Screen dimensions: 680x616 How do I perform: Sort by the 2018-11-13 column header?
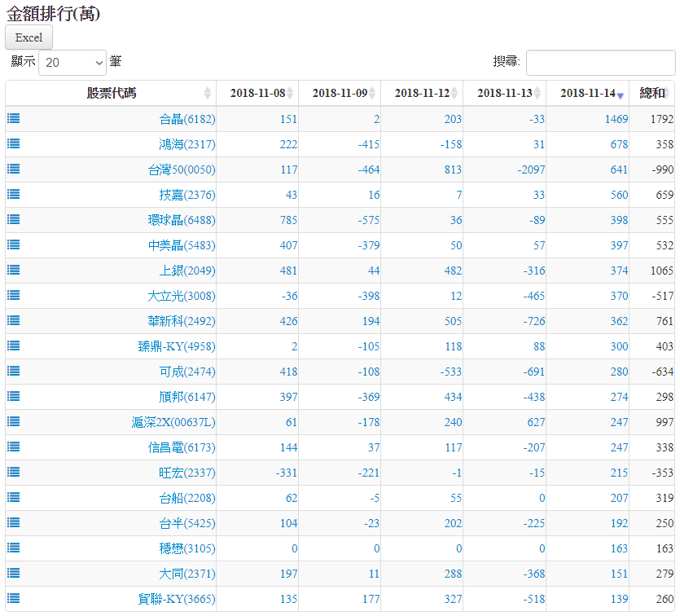(504, 93)
